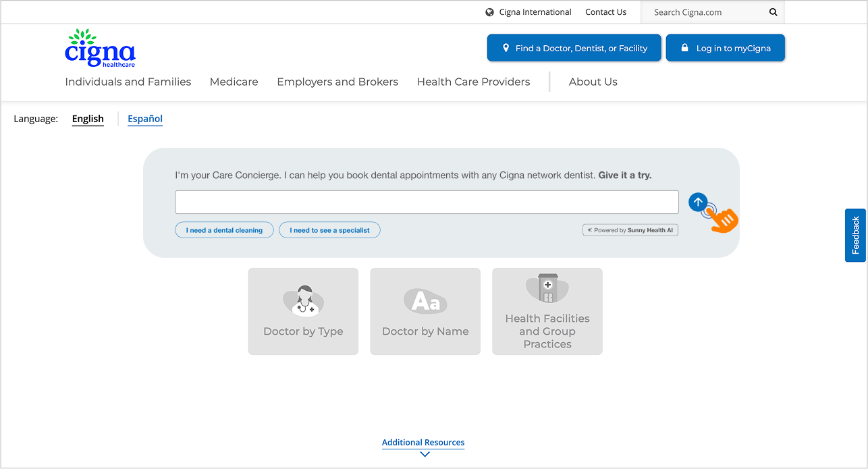The image size is (868, 469).
Task: Open Health Facilities and Group Practices tile
Action: (x=547, y=311)
